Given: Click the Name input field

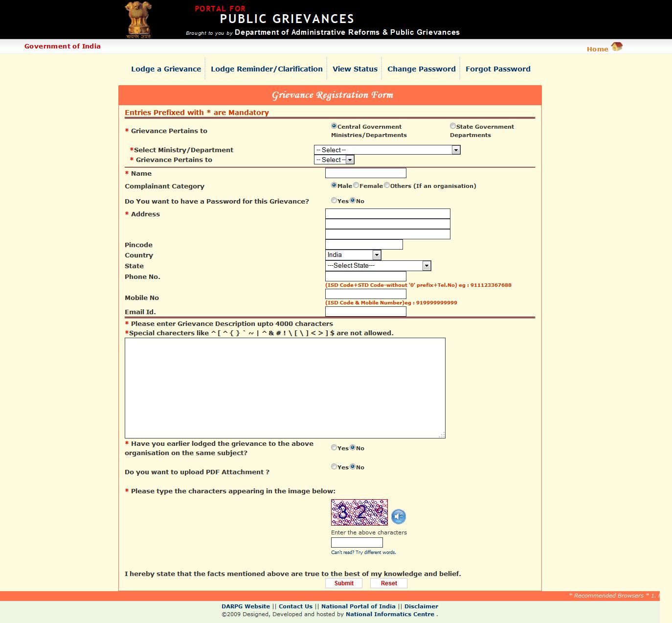Looking at the screenshot, I should click(365, 173).
